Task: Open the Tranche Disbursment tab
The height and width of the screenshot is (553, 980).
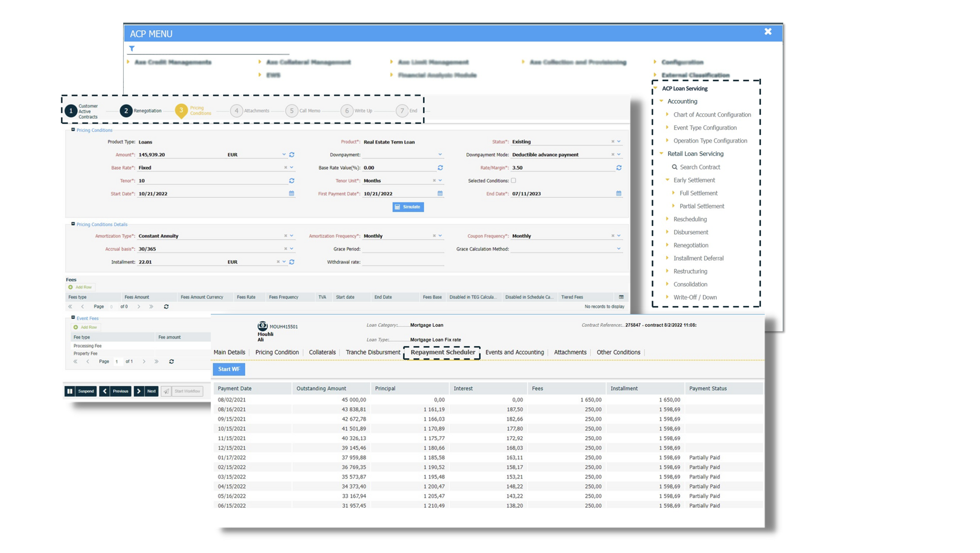Action: pos(373,352)
